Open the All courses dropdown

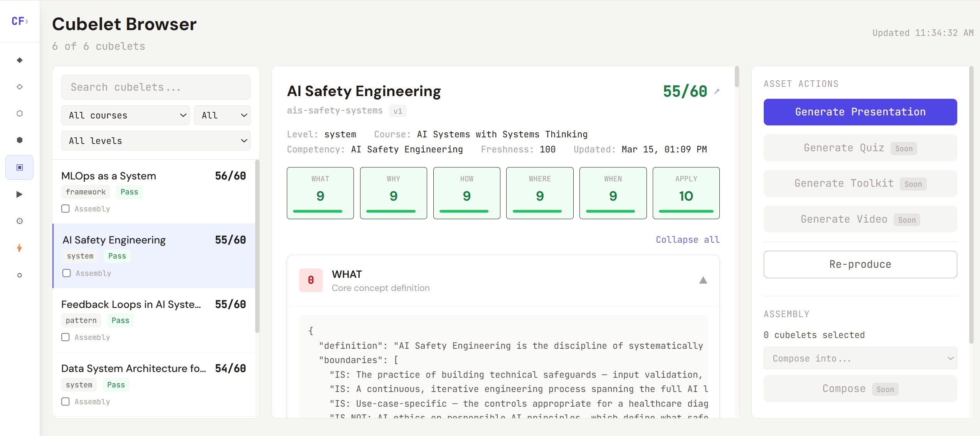click(125, 115)
